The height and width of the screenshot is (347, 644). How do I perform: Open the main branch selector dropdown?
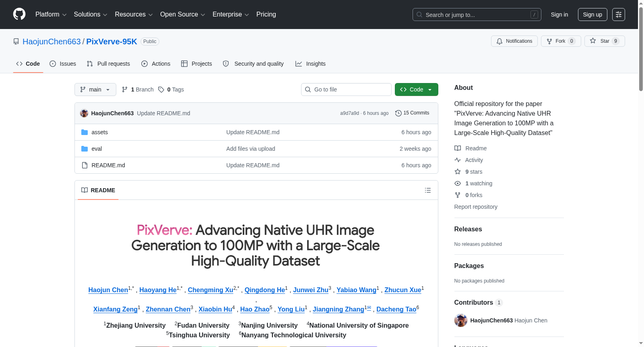[x=95, y=89]
